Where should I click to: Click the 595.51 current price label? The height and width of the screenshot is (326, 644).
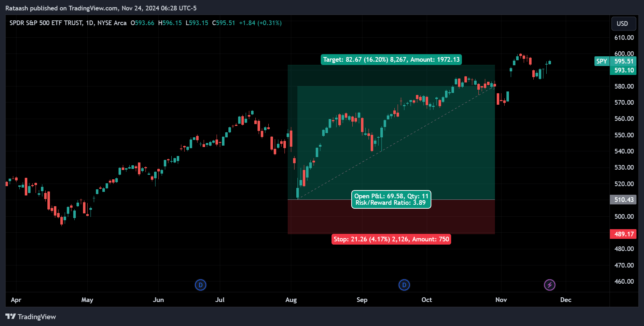(623, 61)
